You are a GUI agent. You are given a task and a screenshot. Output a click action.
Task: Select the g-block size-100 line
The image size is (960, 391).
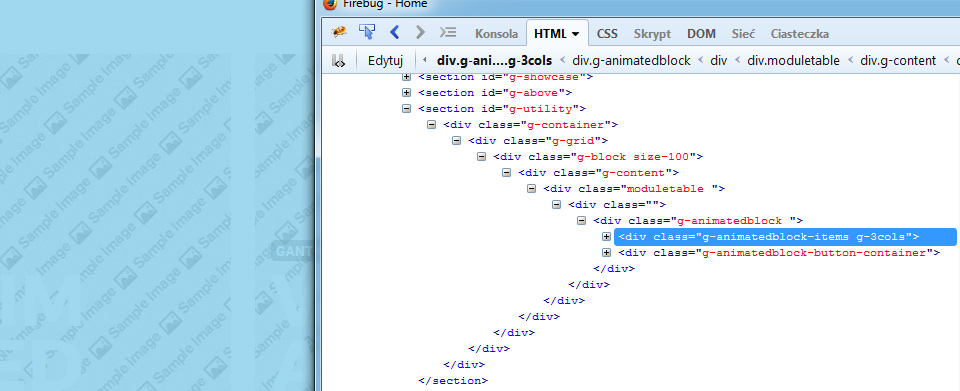point(598,157)
